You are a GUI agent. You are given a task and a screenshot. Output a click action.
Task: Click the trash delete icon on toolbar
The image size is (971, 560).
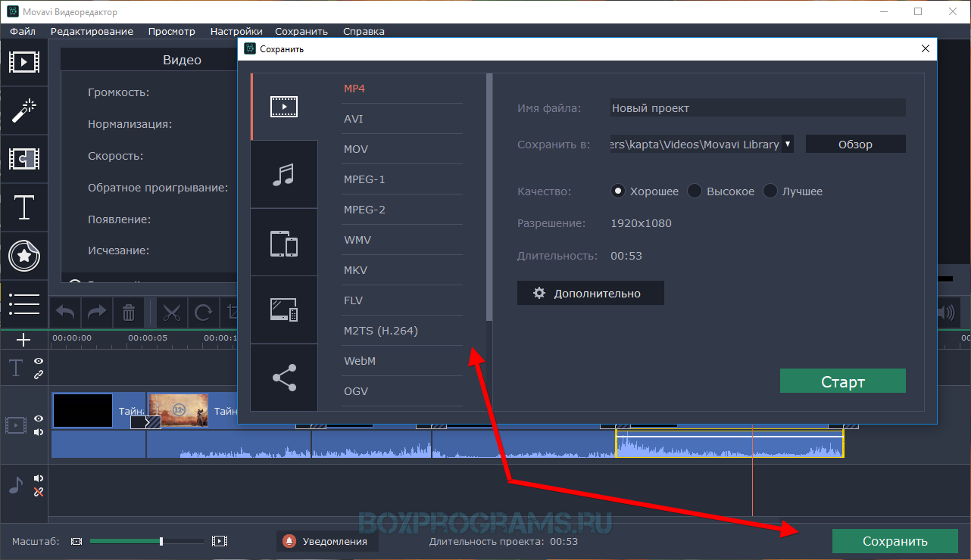(x=129, y=312)
